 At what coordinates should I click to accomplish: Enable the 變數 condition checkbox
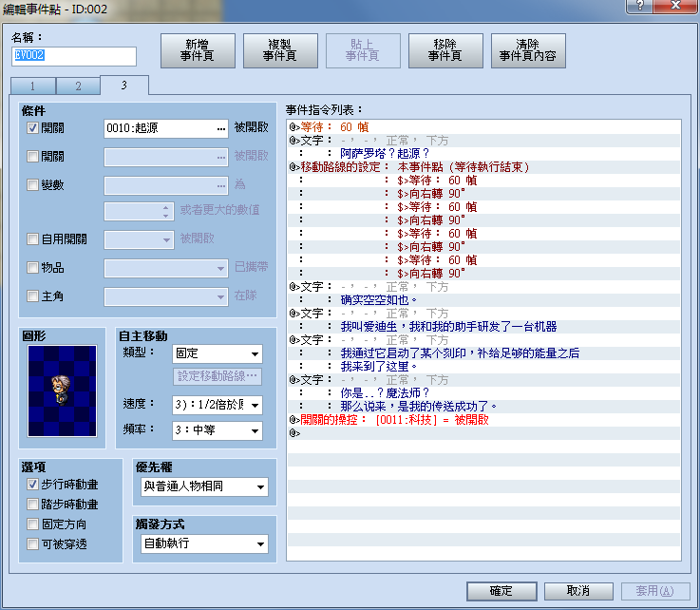click(32, 185)
